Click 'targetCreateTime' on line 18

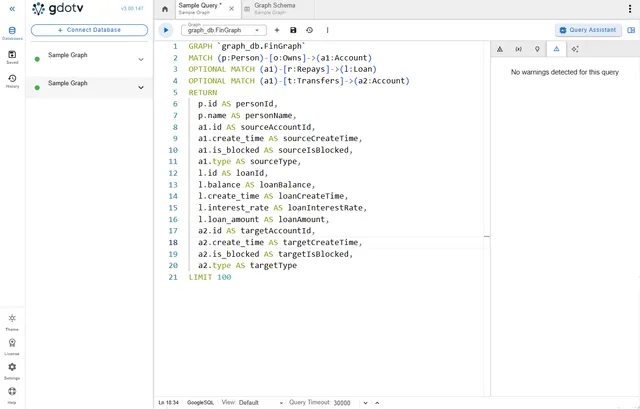(x=322, y=242)
